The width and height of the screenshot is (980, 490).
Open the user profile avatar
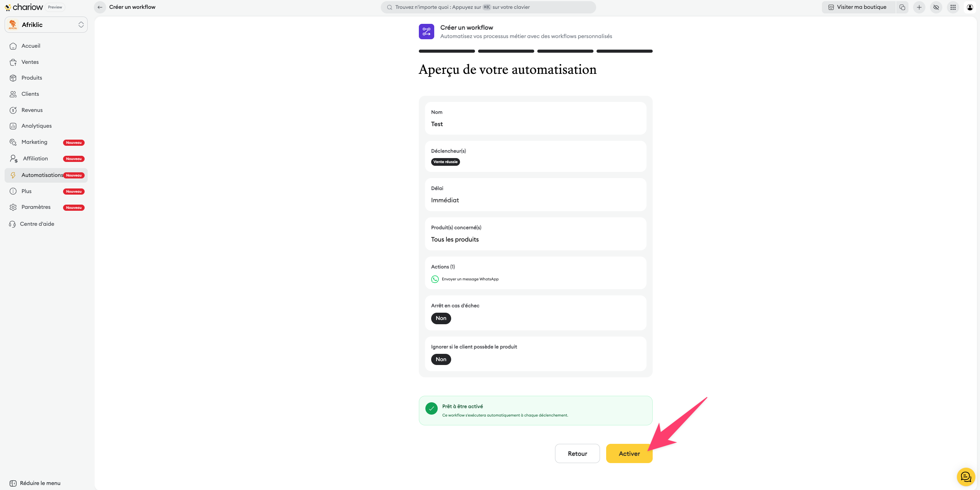click(x=970, y=7)
